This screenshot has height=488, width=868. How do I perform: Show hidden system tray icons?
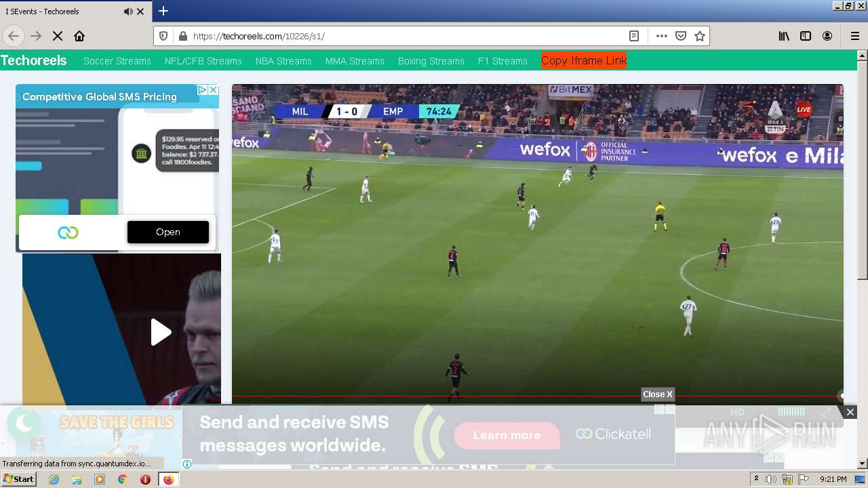(756, 479)
